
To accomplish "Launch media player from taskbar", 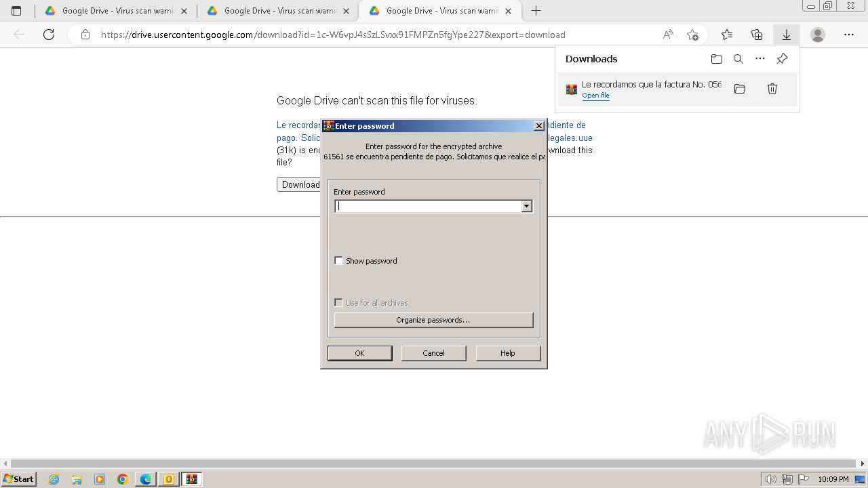I will [x=100, y=479].
